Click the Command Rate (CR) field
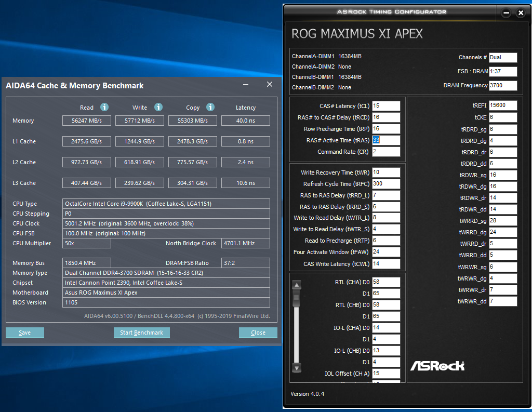This screenshot has width=532, height=412. [386, 152]
